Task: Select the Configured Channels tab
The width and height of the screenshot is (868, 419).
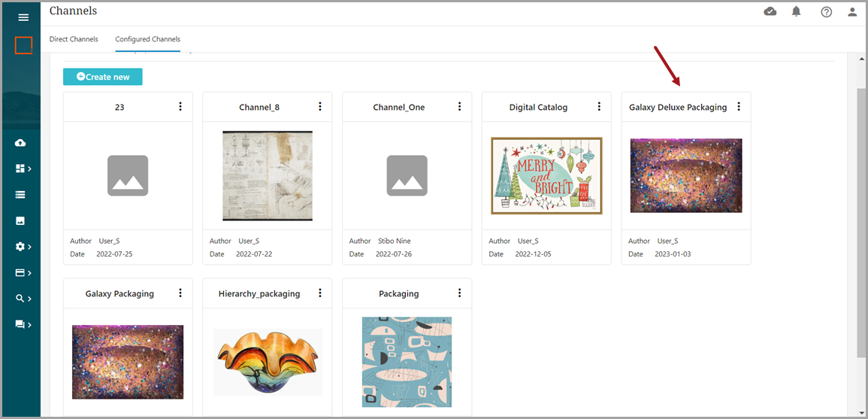Action: click(147, 39)
